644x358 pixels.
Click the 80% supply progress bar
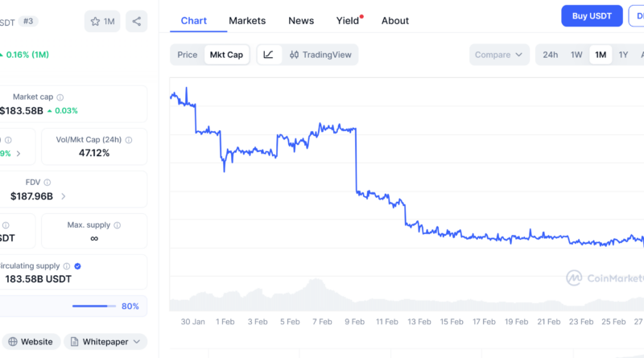(94, 306)
